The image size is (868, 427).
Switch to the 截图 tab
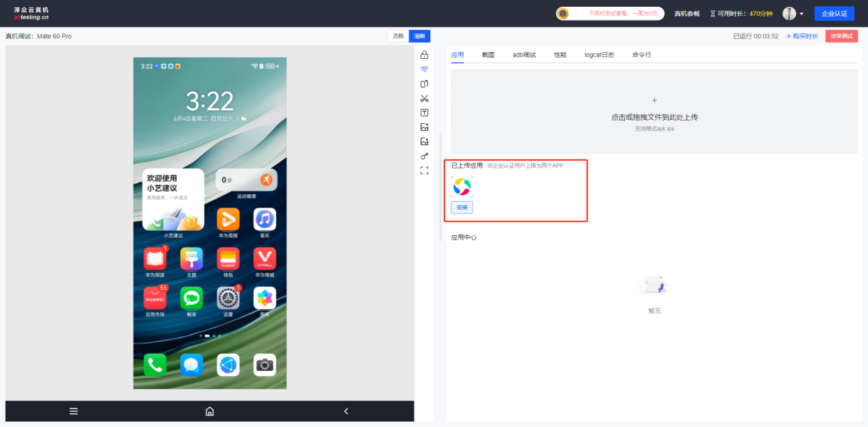488,55
